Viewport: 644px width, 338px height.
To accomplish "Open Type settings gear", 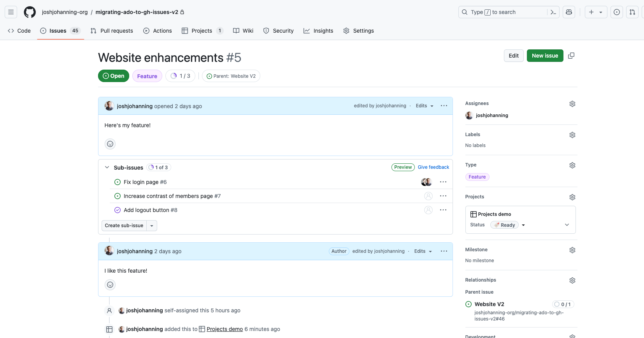I will click(x=572, y=165).
